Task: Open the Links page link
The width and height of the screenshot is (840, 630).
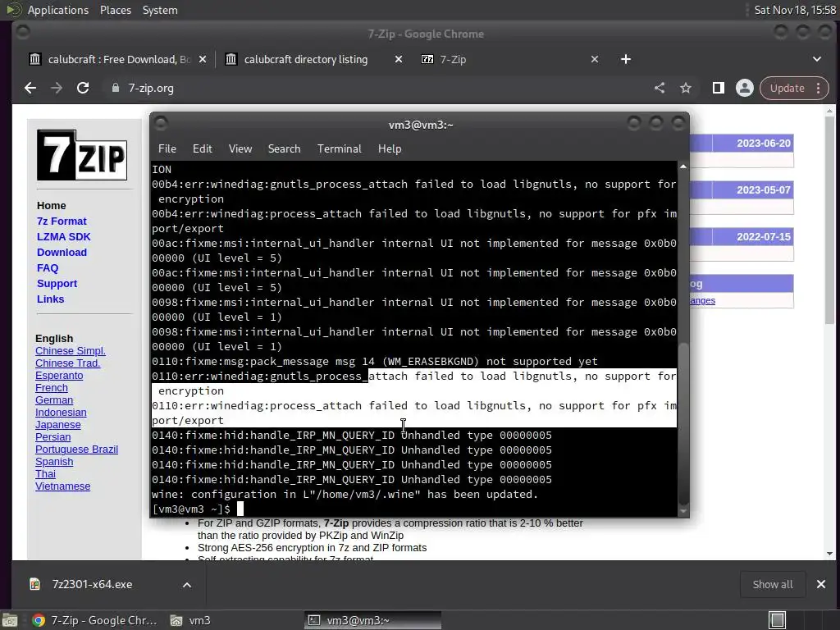Action: (50, 299)
